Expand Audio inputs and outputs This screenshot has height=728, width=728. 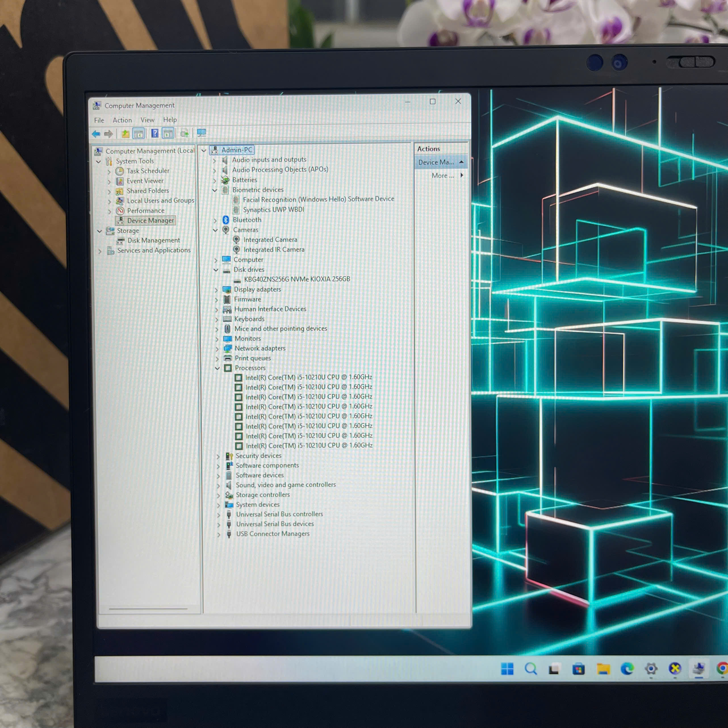click(x=214, y=160)
